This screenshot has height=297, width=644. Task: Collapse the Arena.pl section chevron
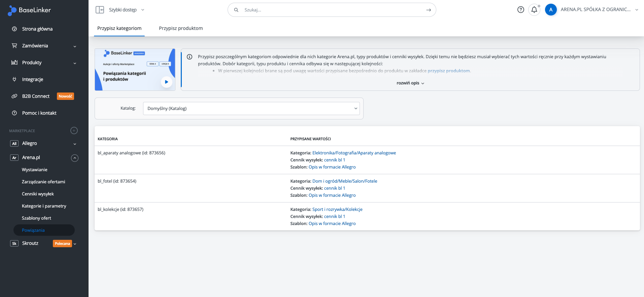75,158
